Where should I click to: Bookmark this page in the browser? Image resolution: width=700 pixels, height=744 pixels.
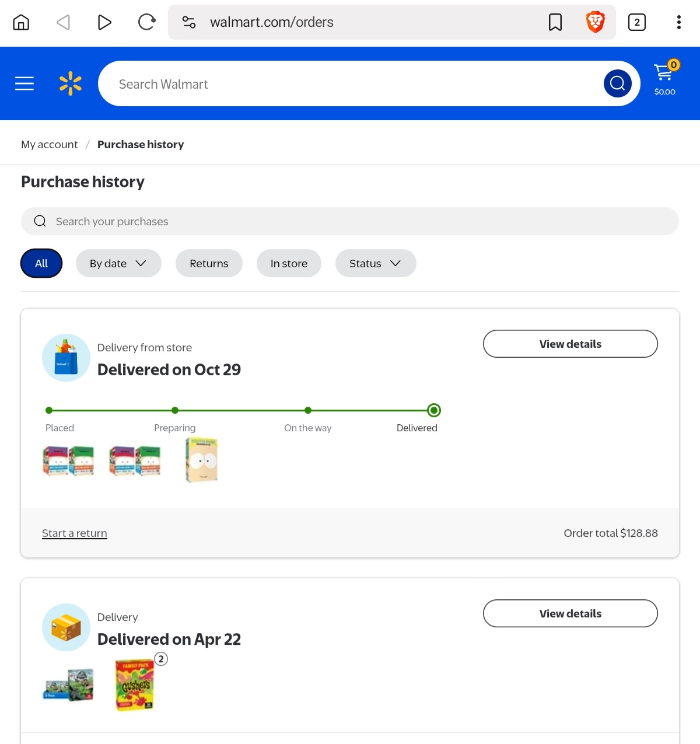point(555,23)
